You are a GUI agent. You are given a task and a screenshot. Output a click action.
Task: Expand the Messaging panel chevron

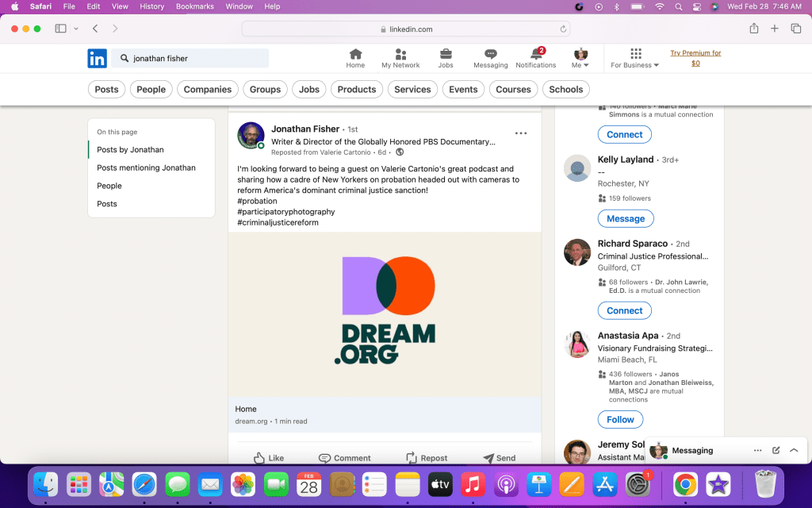click(794, 450)
